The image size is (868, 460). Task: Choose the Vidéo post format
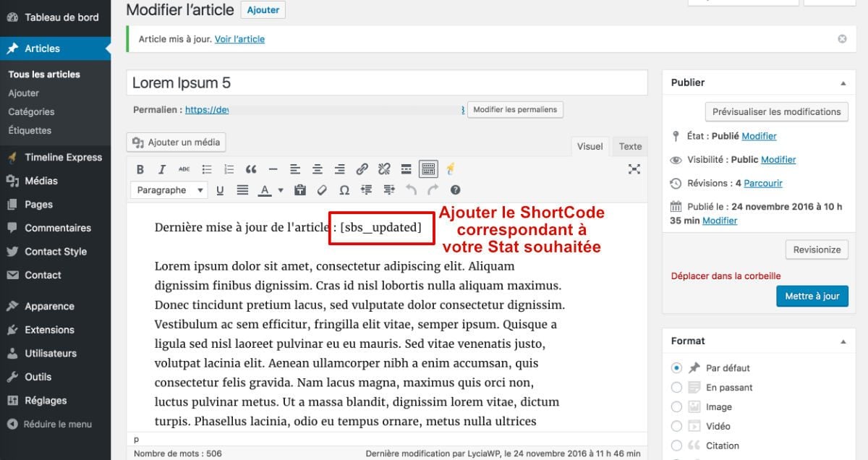[x=676, y=426]
